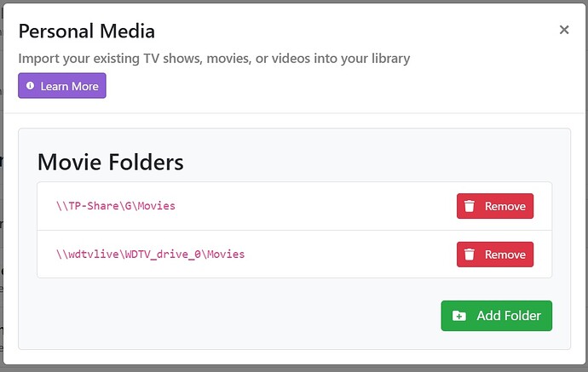
Task: Click the Add Folder text label
Action: (509, 316)
